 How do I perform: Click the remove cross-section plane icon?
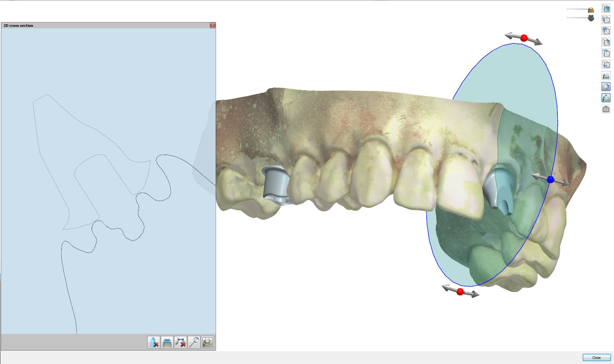pos(154,342)
